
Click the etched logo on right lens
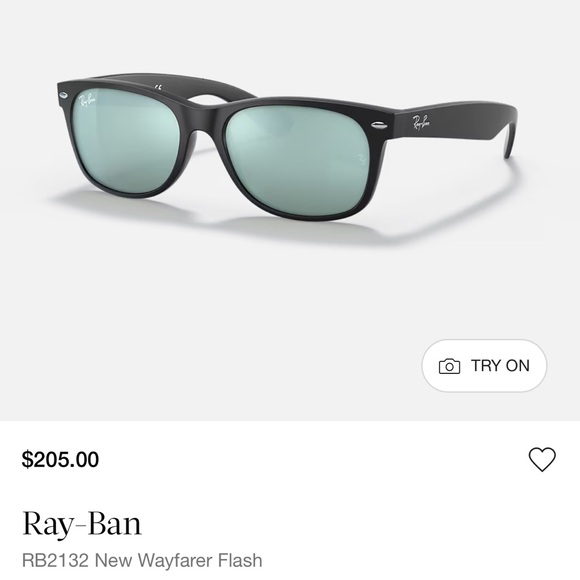(x=361, y=159)
